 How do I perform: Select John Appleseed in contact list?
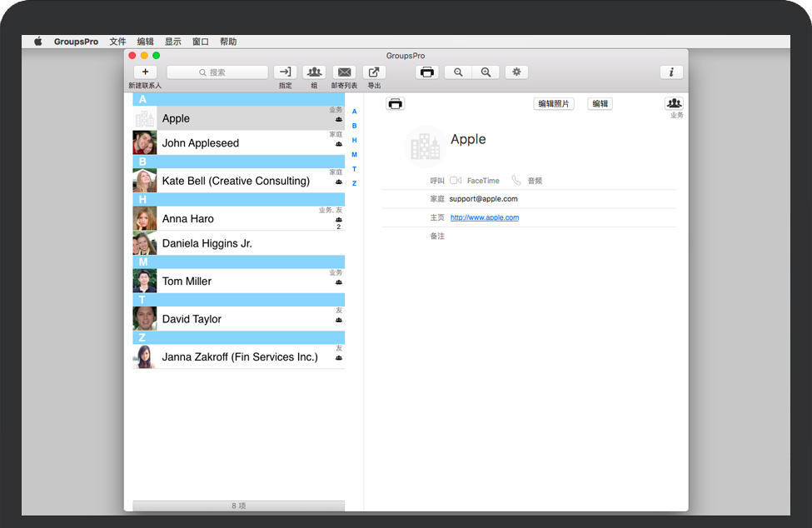coord(200,143)
